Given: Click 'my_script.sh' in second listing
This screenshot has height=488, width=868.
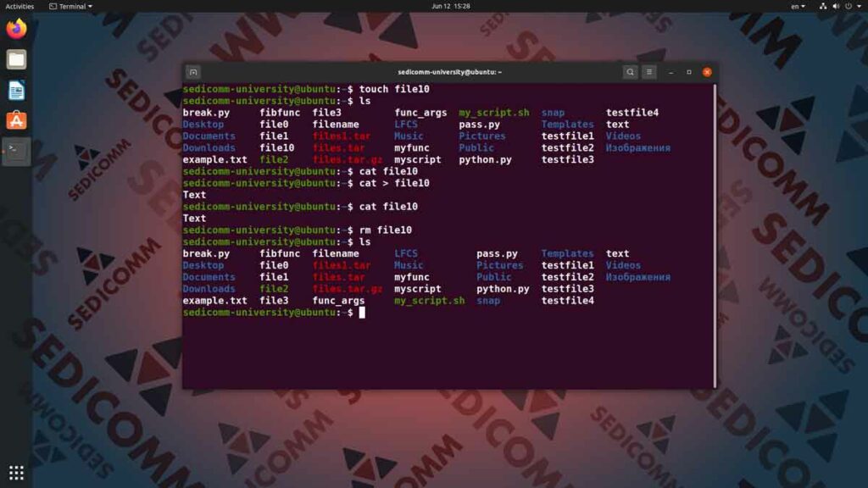Looking at the screenshot, I should pos(430,301).
